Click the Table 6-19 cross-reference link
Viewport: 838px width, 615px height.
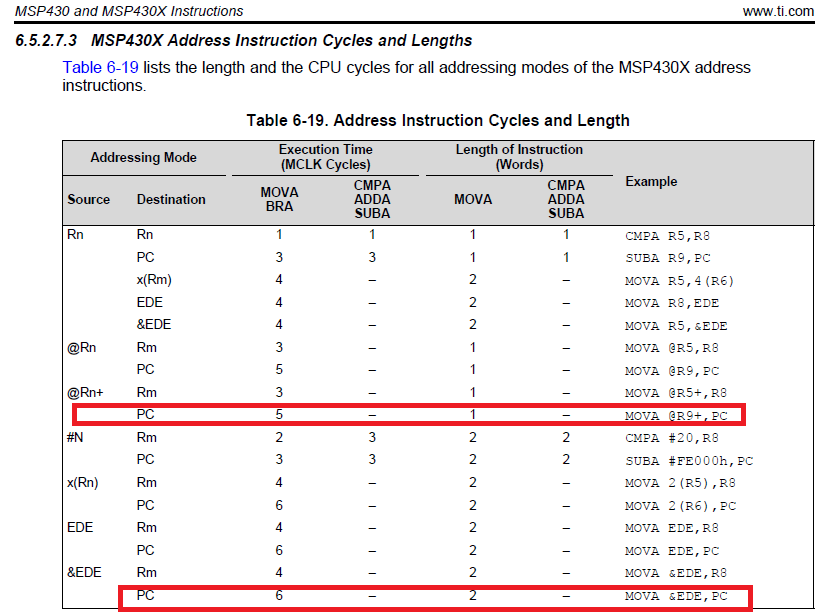(100, 68)
